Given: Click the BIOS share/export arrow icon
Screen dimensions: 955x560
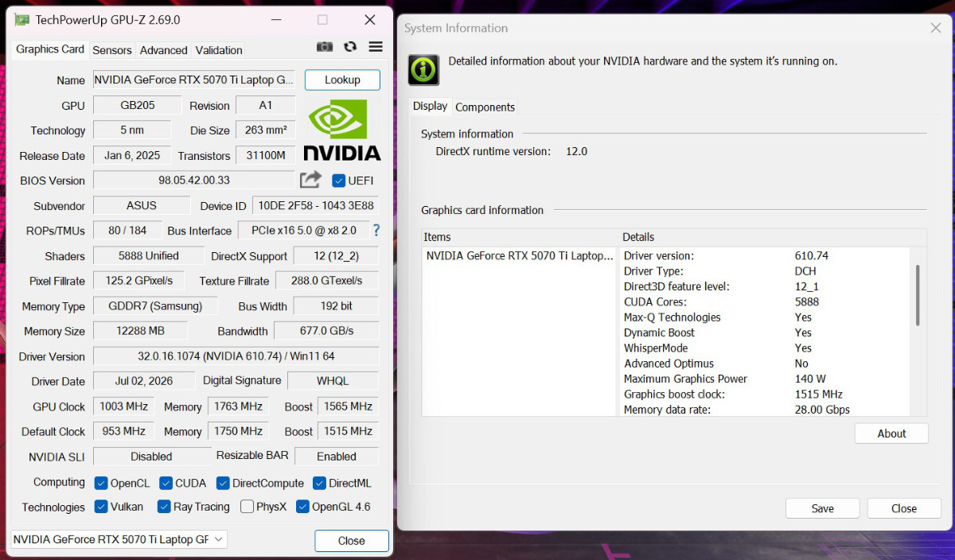Looking at the screenshot, I should point(310,180).
